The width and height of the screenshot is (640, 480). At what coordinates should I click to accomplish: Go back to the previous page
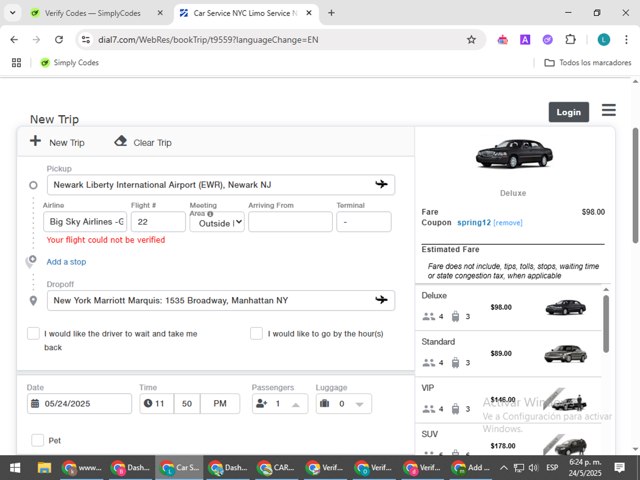click(14, 40)
